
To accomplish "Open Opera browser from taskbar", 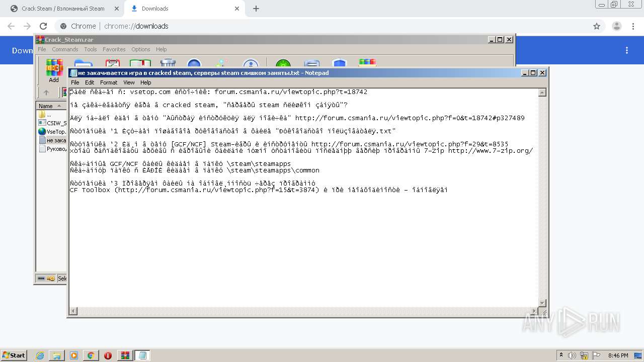I will [x=108, y=355].
